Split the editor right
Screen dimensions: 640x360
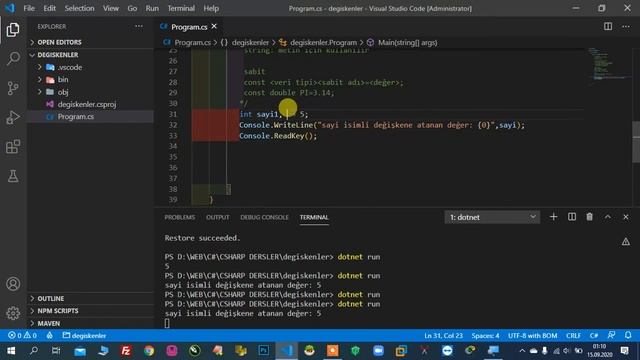pyautogui.click(x=608, y=26)
